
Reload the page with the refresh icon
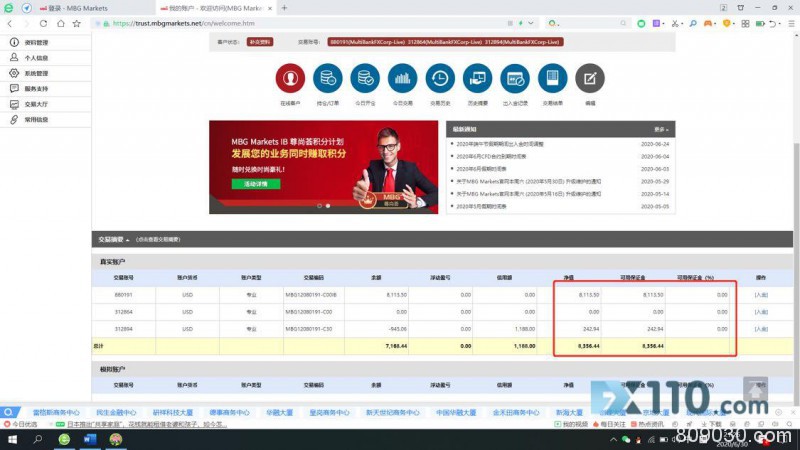click(43, 23)
